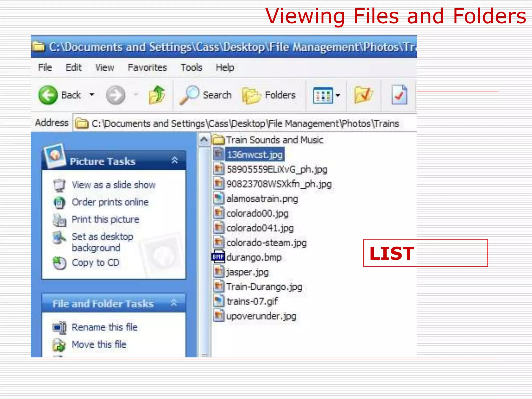Click the slide show monitor icon
Image resolution: width=532 pixels, height=399 pixels.
59,185
